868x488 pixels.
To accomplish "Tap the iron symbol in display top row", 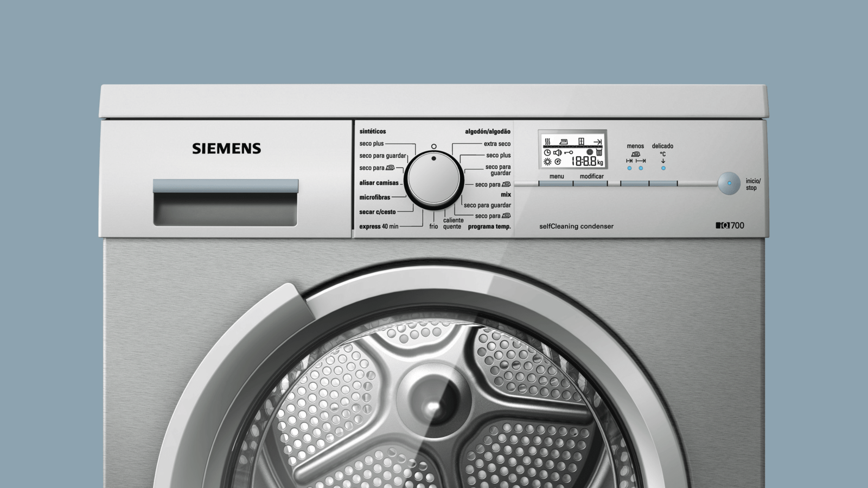I will click(564, 142).
